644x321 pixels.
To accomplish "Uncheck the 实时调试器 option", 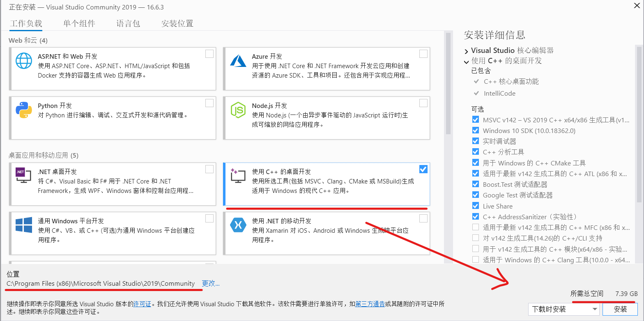I will click(x=476, y=141).
